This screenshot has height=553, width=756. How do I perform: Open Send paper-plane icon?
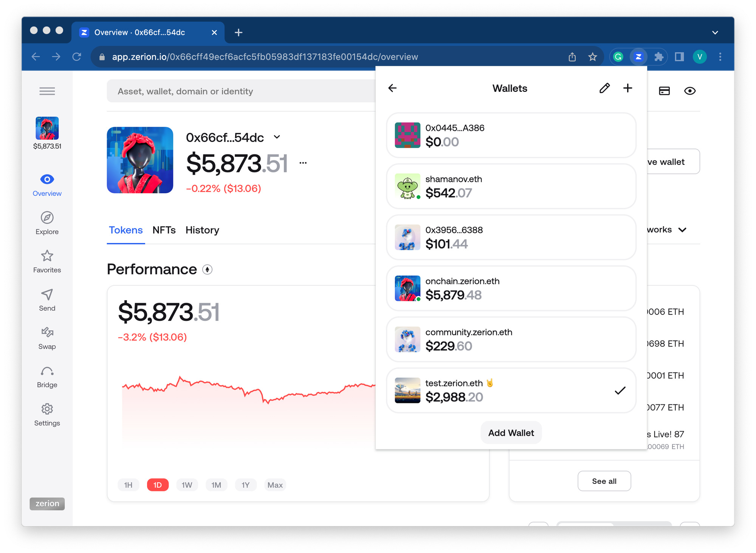coord(47,294)
